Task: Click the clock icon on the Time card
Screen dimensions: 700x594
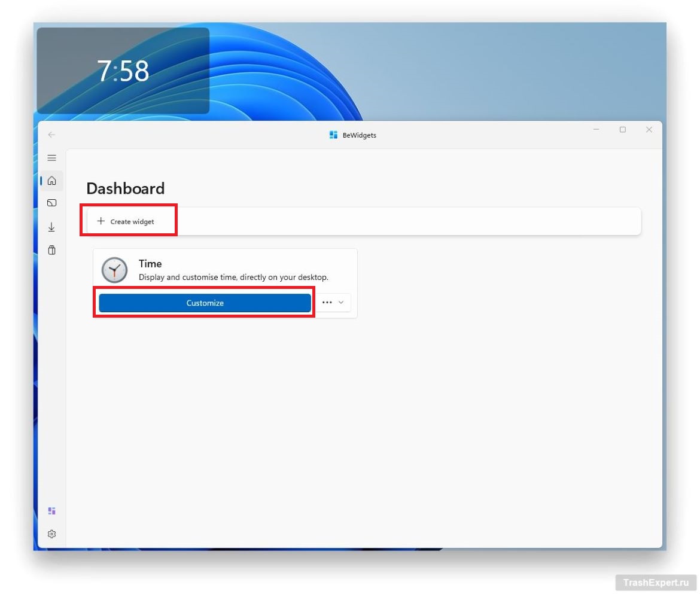Action: coord(114,270)
